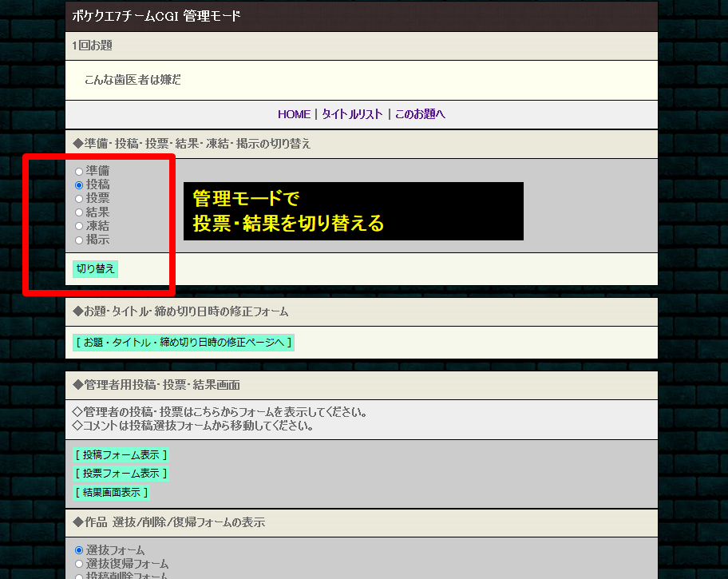Select the 準備 radio button
Image resolution: width=728 pixels, height=579 pixels.
point(79,171)
